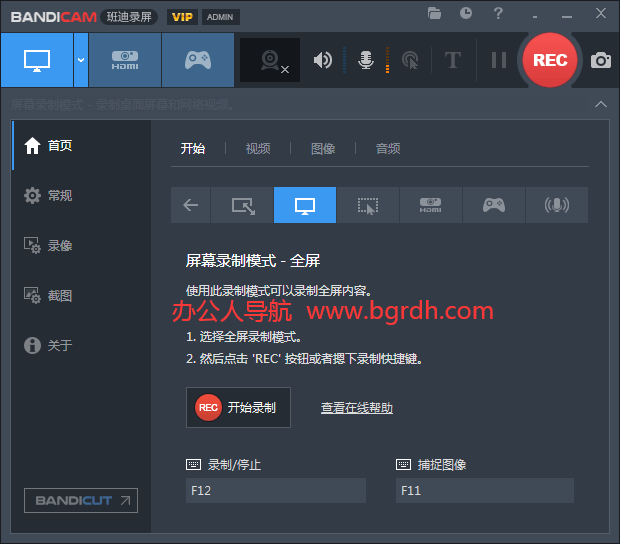This screenshot has width=620, height=544.
Task: Capture screenshot with camera icon
Action: 601,60
